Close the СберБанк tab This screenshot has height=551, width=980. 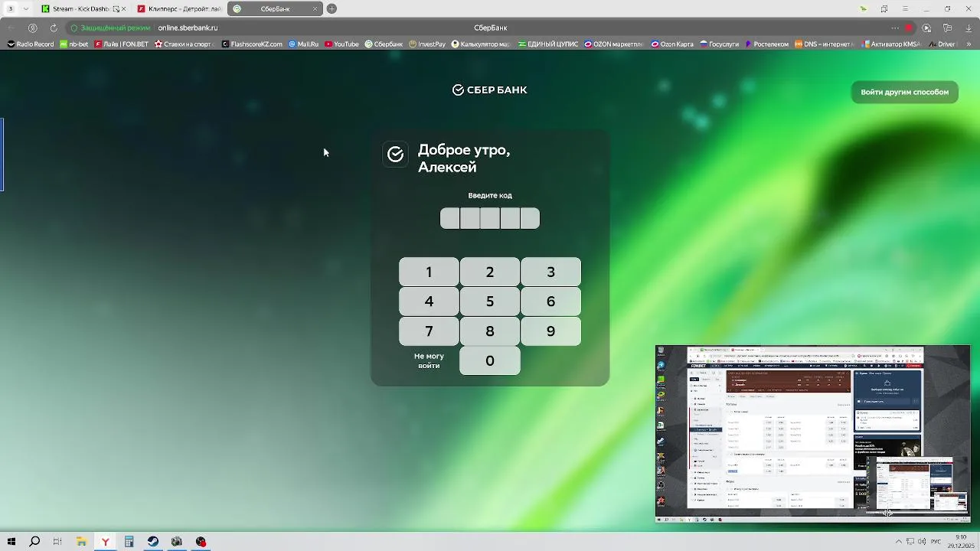coord(315,8)
